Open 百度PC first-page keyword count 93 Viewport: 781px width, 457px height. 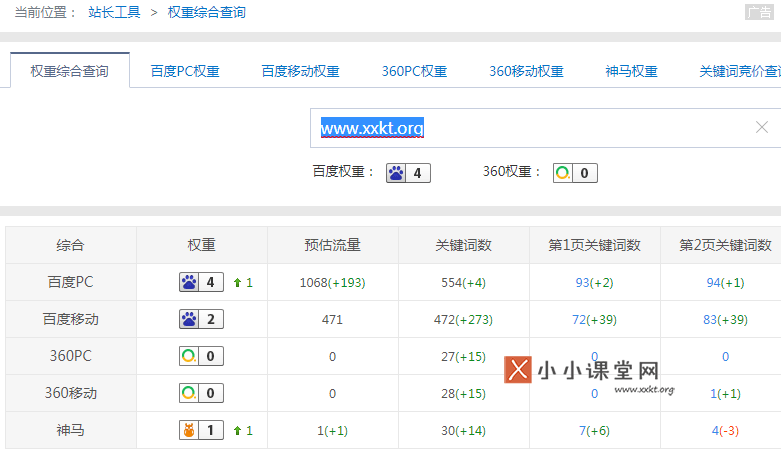[x=583, y=283]
